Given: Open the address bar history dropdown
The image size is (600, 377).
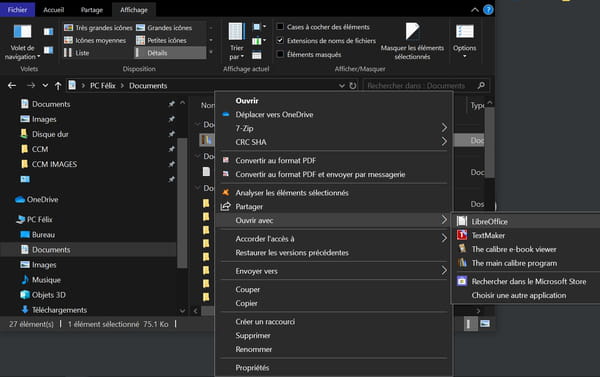Looking at the screenshot, I should coord(341,86).
